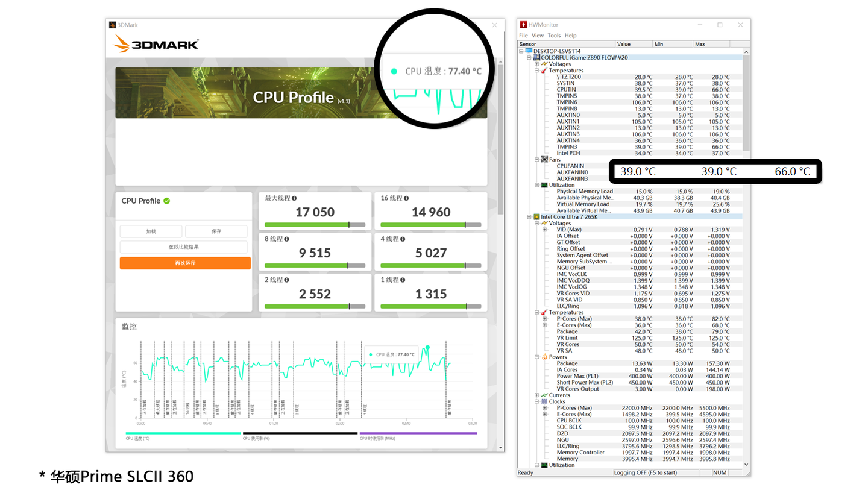868x496 pixels.
Task: Click the CPU Profile banner image
Action: click(301, 92)
